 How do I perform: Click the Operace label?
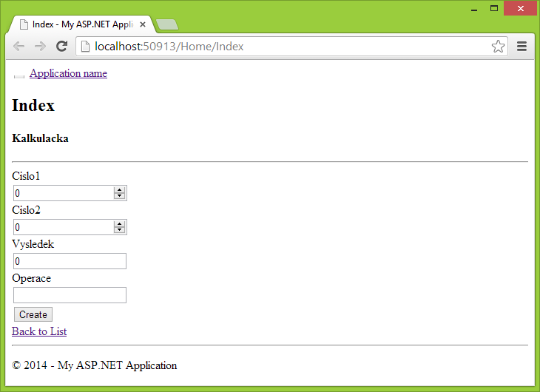click(31, 278)
